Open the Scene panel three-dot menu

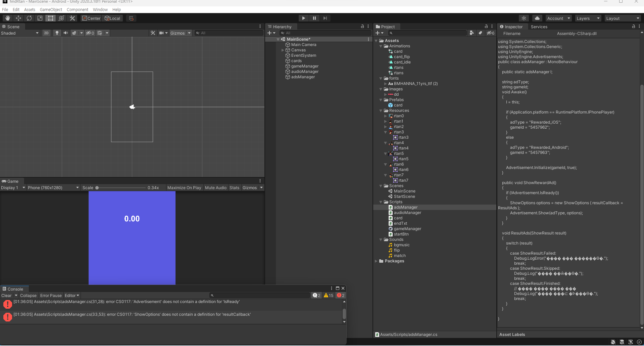point(260,26)
